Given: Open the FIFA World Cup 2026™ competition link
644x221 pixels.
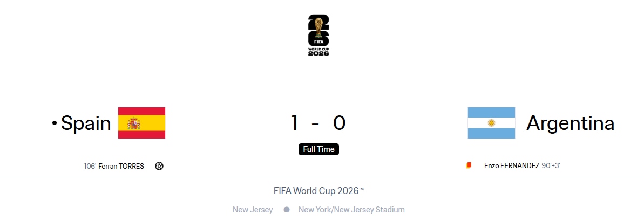Looking at the screenshot, I should click(x=318, y=191).
